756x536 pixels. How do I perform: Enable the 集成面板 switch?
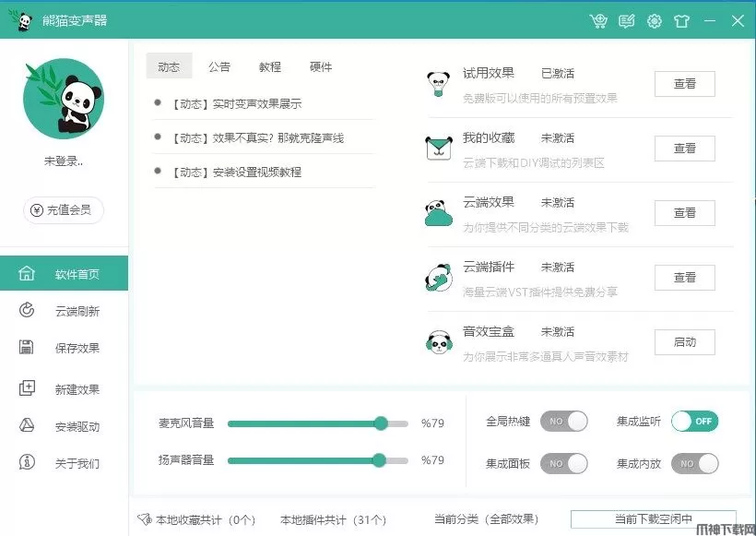(x=563, y=464)
